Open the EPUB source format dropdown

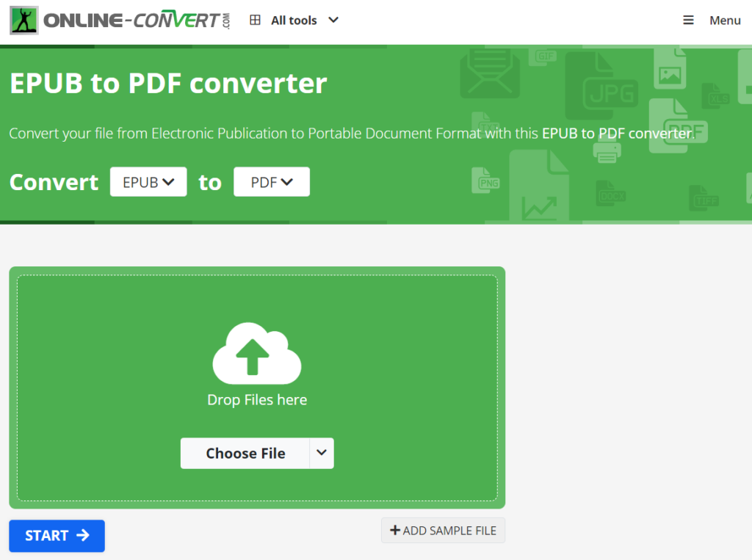148,181
